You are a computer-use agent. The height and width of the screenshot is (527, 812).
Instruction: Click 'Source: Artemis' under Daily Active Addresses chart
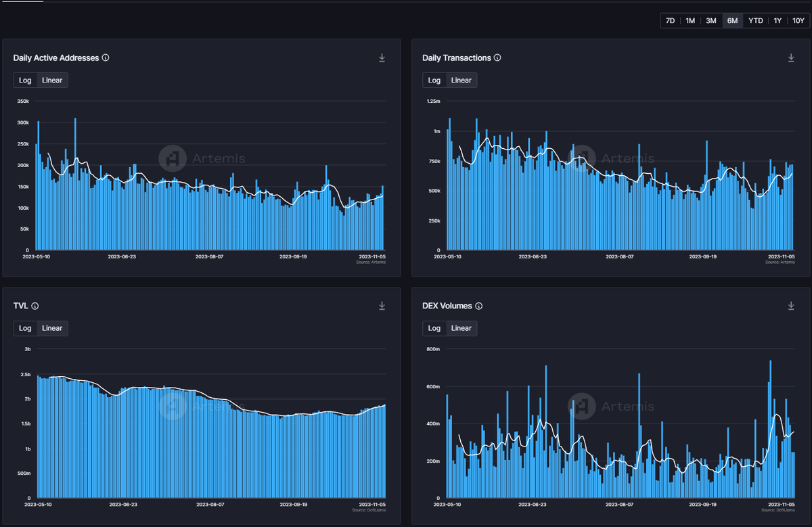(371, 262)
